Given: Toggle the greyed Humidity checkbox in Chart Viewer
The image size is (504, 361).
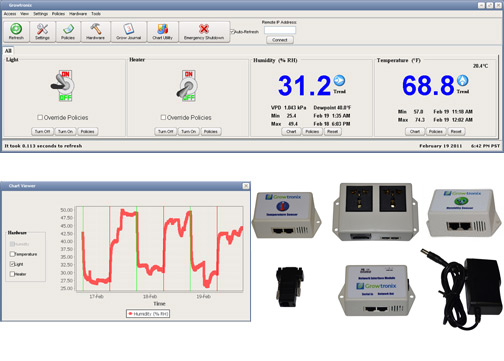Looking at the screenshot, I should (x=12, y=244).
